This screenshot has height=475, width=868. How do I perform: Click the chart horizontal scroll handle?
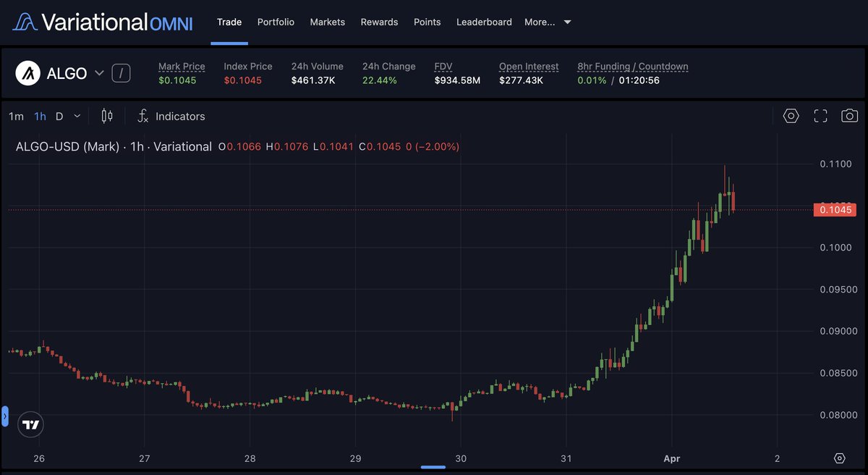tap(433, 468)
